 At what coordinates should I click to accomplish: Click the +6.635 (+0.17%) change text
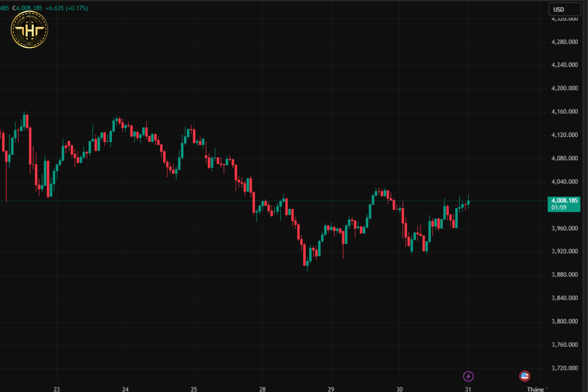pyautogui.click(x=67, y=8)
